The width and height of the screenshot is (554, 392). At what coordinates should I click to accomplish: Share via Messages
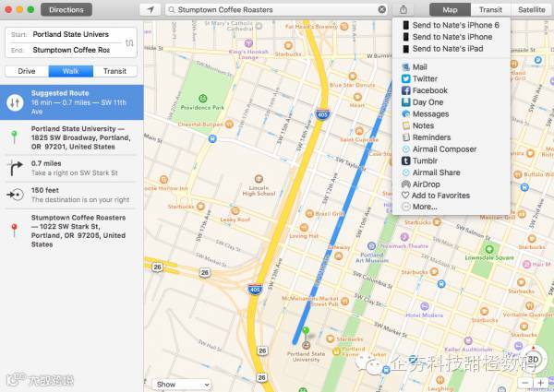pyautogui.click(x=452, y=114)
